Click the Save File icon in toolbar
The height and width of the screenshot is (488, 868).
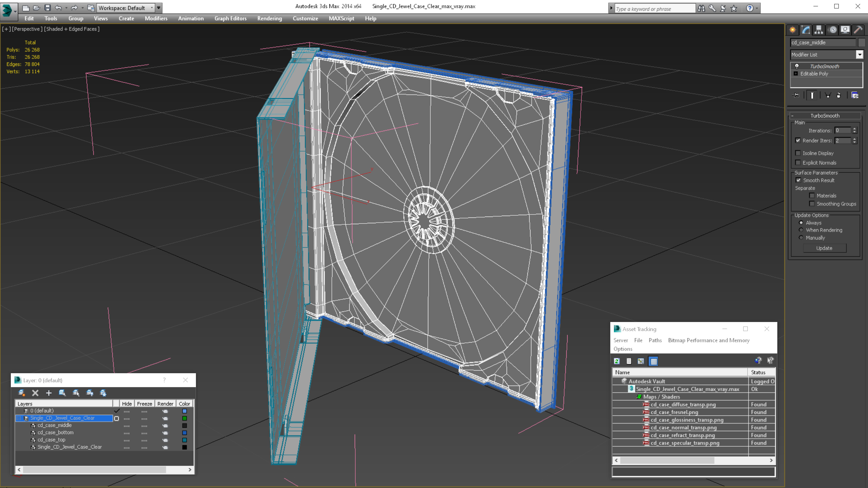click(x=48, y=8)
